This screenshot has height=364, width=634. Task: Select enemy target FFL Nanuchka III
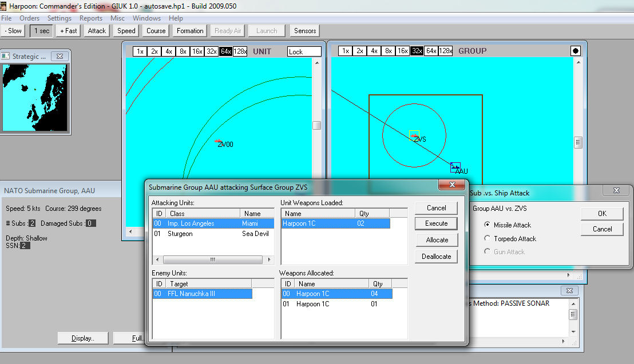click(x=202, y=294)
